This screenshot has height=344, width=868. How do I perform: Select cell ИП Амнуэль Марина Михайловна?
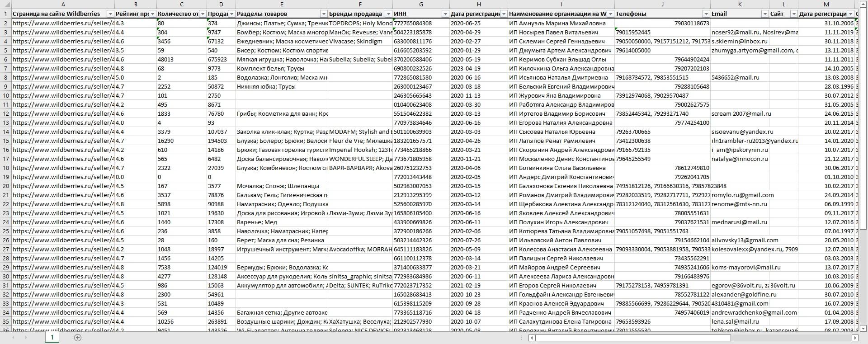[x=561, y=23]
